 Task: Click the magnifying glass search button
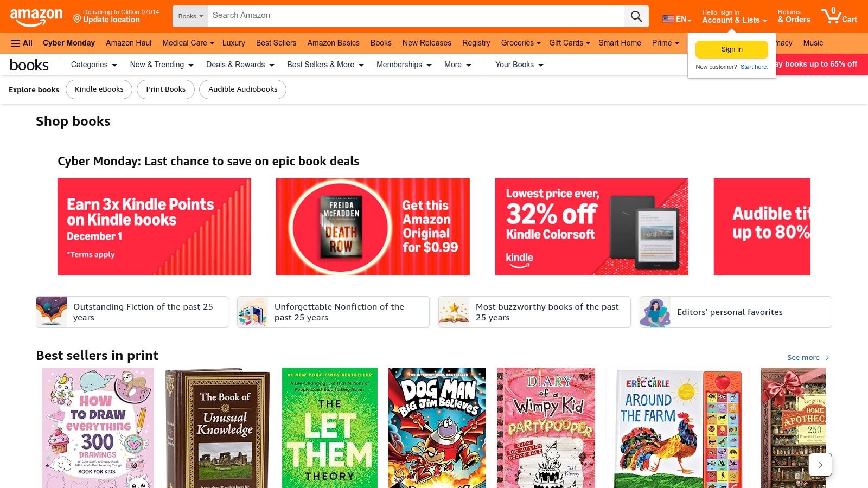636,16
